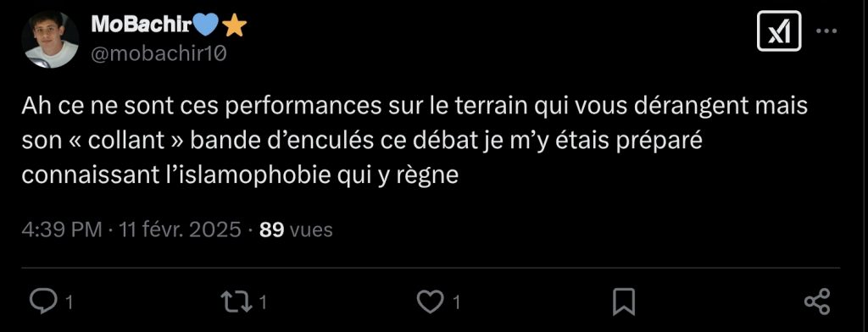Open MoBachir's profile picture
The height and width of the screenshot is (332, 868).
pyautogui.click(x=50, y=39)
